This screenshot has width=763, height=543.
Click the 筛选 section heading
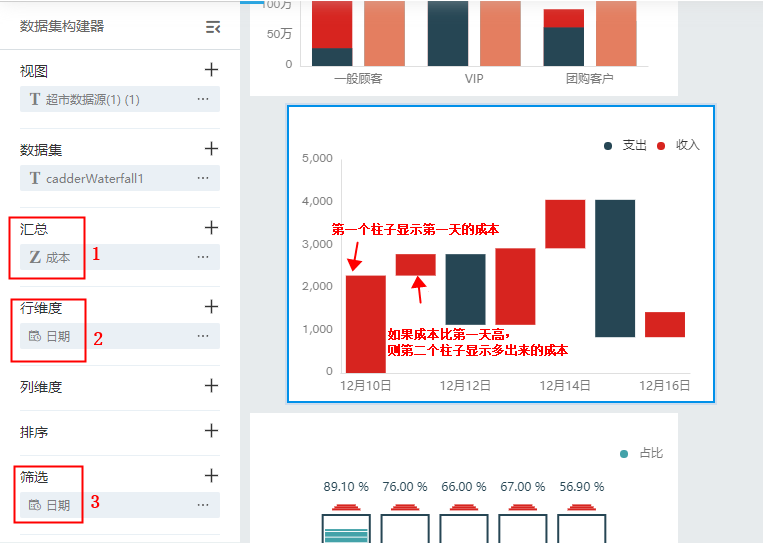pyautogui.click(x=34, y=477)
